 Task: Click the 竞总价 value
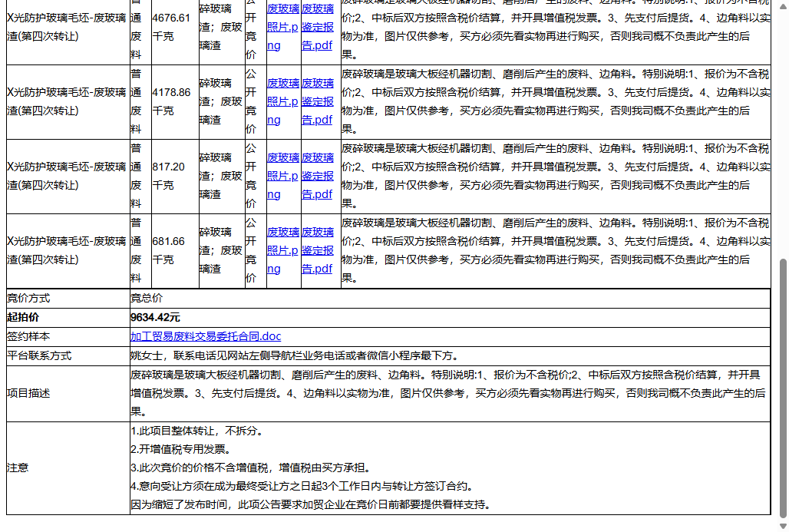point(147,299)
